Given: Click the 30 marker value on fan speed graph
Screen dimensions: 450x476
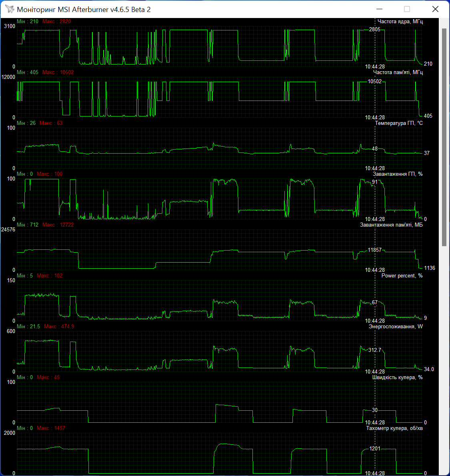Looking at the screenshot, I should (x=375, y=410).
